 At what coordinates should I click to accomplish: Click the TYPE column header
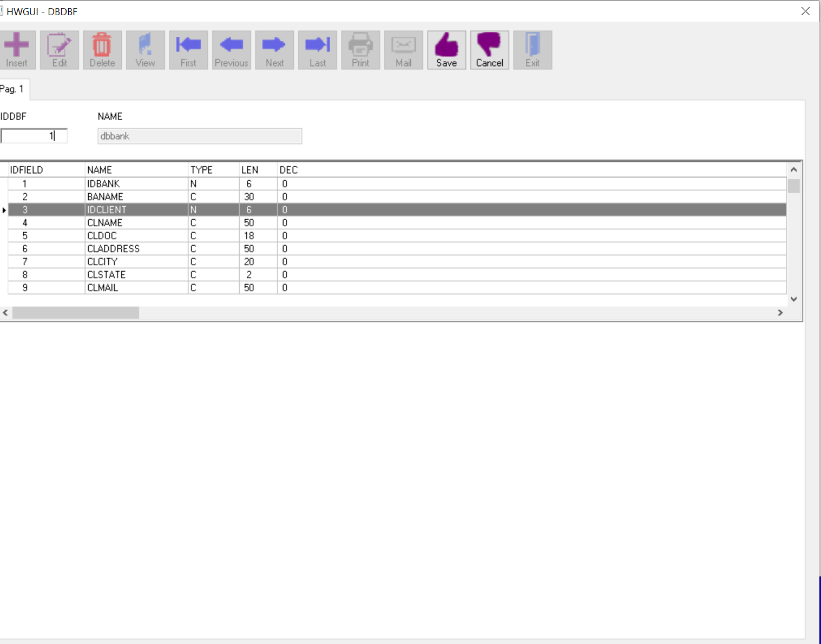coord(214,170)
